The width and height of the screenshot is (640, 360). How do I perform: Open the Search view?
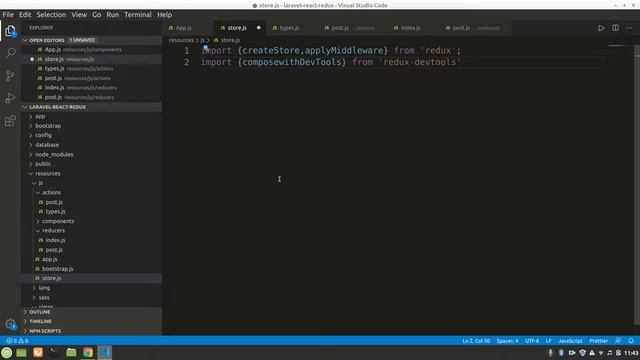11,53
